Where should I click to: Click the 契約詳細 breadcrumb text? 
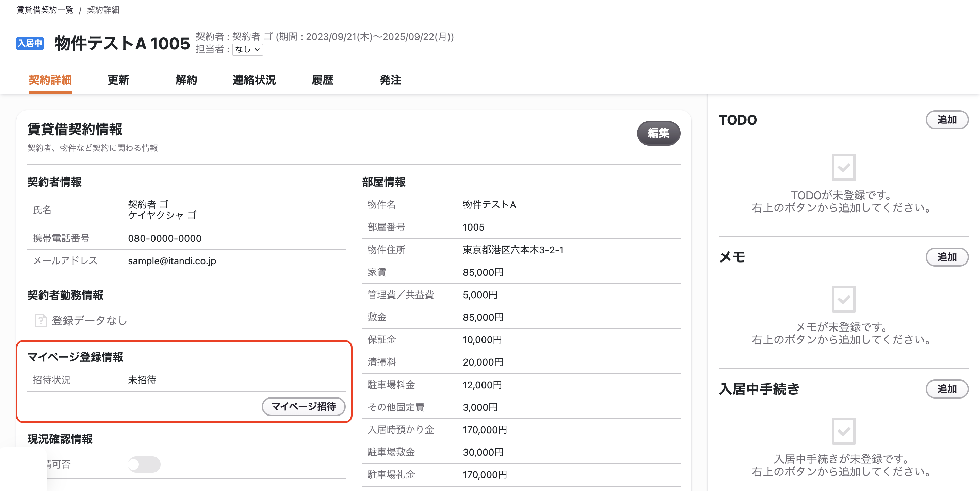[103, 10]
